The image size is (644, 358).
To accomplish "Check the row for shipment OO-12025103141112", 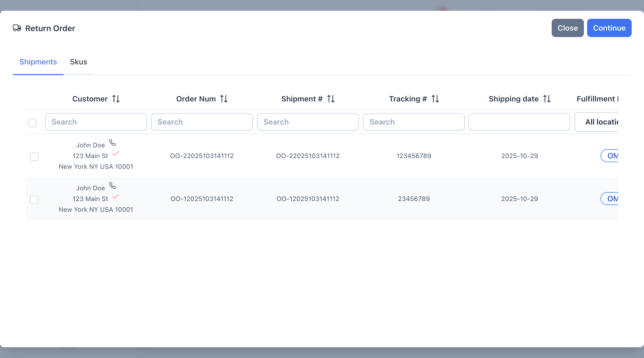I will click(x=34, y=200).
